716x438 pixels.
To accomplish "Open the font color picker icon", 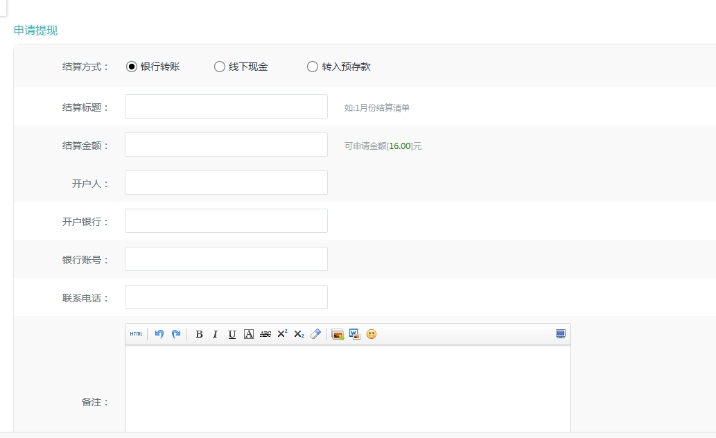I will point(249,334).
